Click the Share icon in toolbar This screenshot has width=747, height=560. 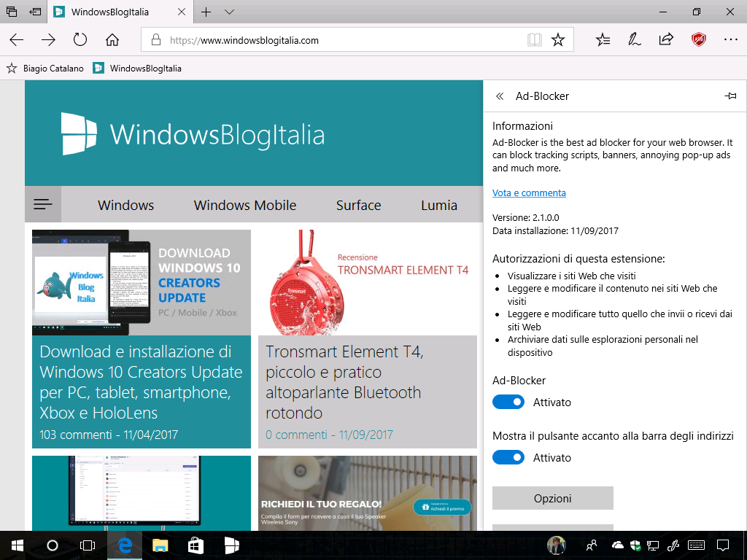[666, 39]
